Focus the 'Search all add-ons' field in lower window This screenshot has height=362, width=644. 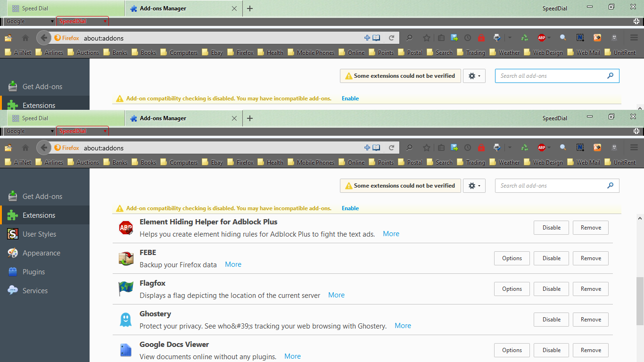point(557,186)
